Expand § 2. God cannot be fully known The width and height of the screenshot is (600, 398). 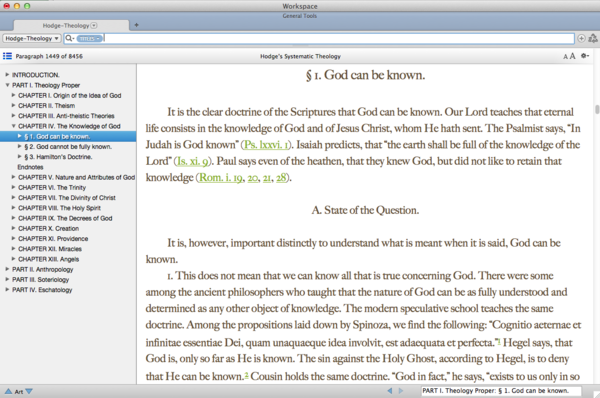[20, 146]
